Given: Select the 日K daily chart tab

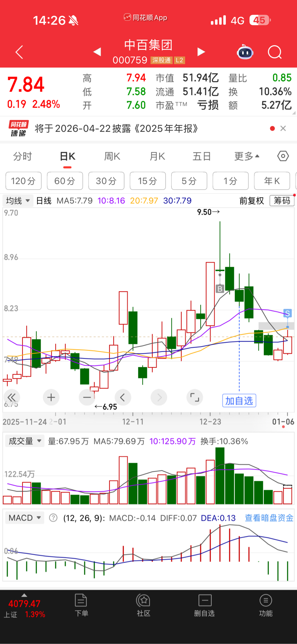Looking at the screenshot, I should click(x=67, y=156).
